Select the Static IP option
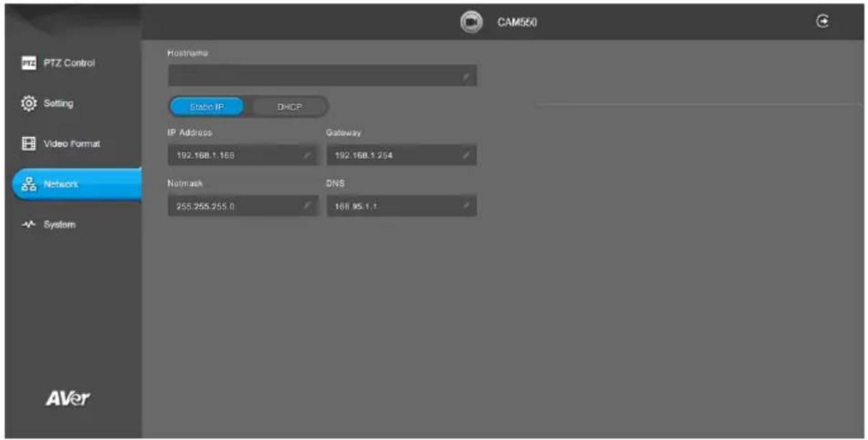Viewport: 868px width, 440px height. click(207, 107)
